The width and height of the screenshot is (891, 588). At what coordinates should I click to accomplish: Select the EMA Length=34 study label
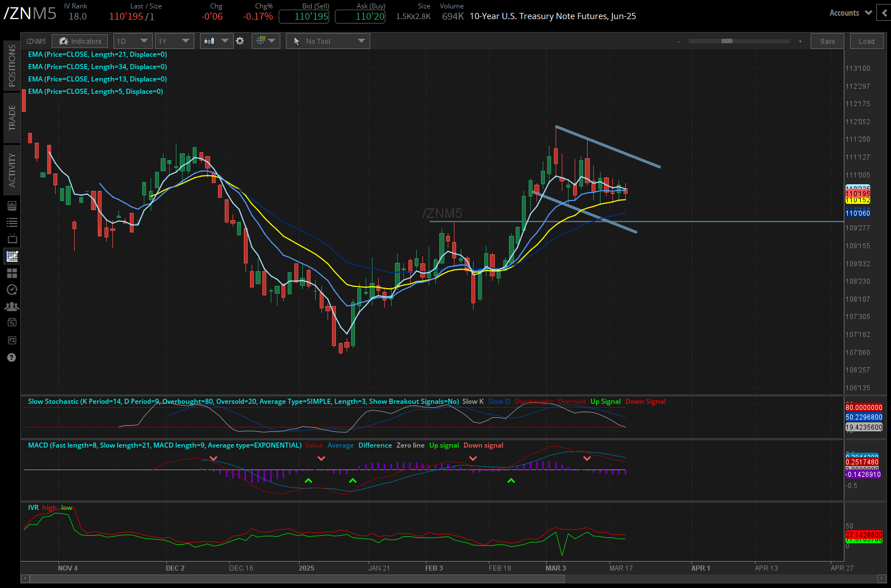coord(98,67)
